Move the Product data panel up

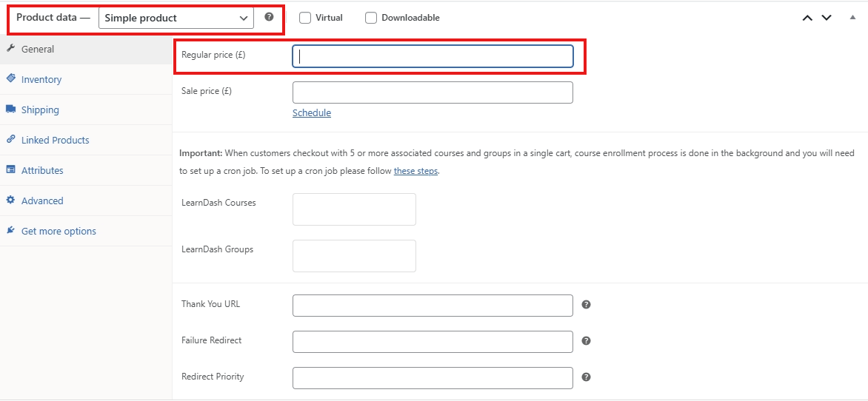pyautogui.click(x=808, y=18)
